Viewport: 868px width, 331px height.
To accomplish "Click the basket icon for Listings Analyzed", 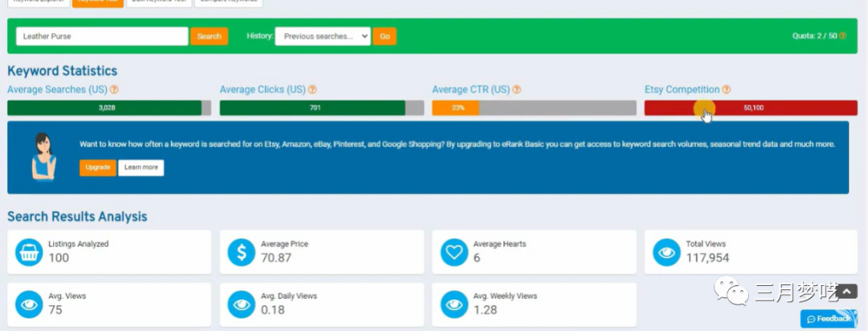I will click(x=29, y=252).
